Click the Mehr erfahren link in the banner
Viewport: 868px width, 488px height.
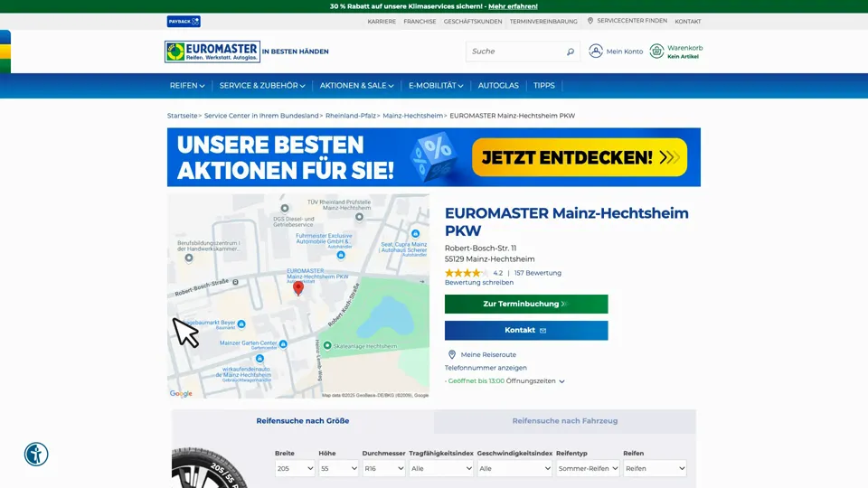(x=513, y=6)
